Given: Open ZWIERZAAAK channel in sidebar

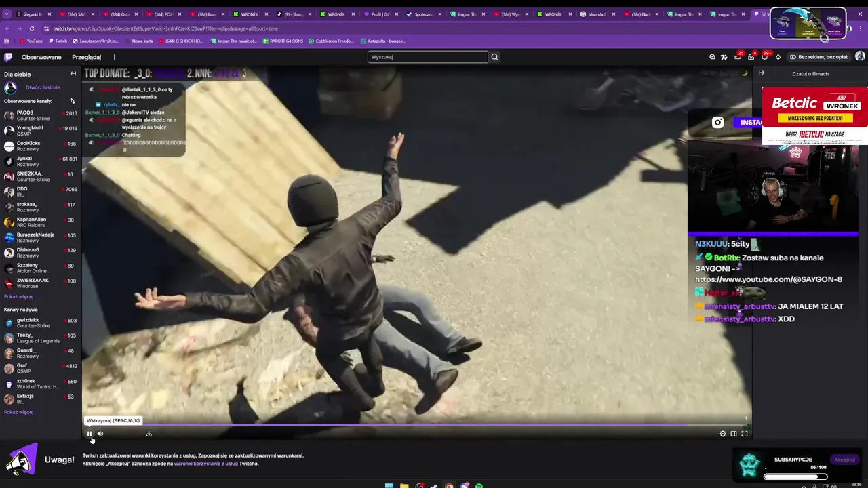Looking at the screenshot, I should click(41, 283).
